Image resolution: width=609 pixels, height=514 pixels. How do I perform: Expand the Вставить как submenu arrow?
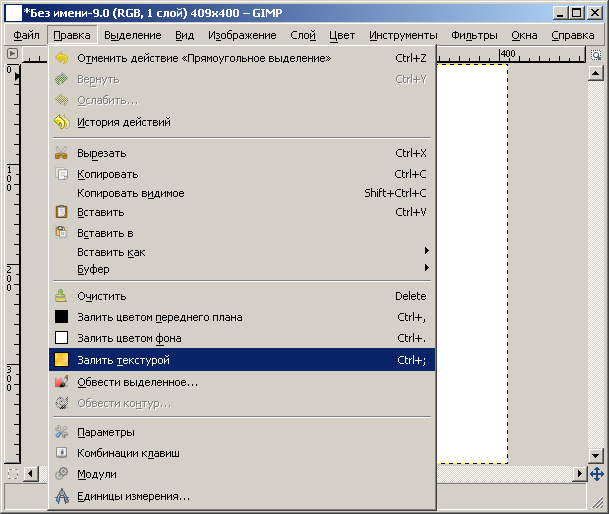point(426,251)
